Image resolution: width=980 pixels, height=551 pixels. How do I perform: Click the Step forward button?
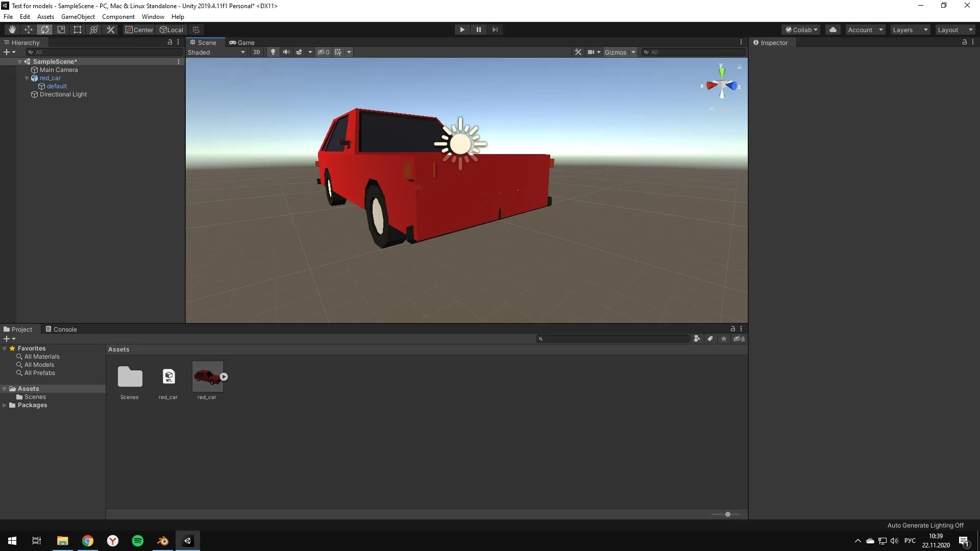click(x=495, y=30)
